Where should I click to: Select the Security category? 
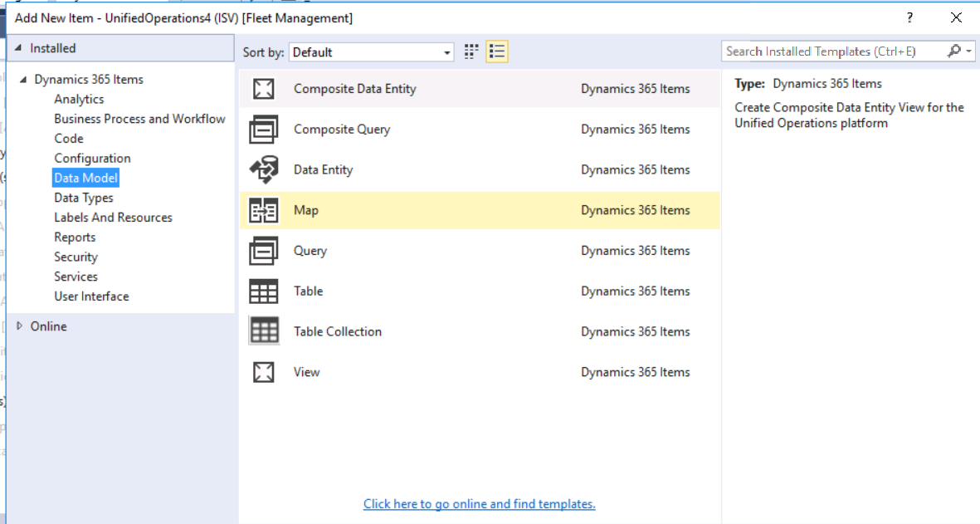point(76,257)
